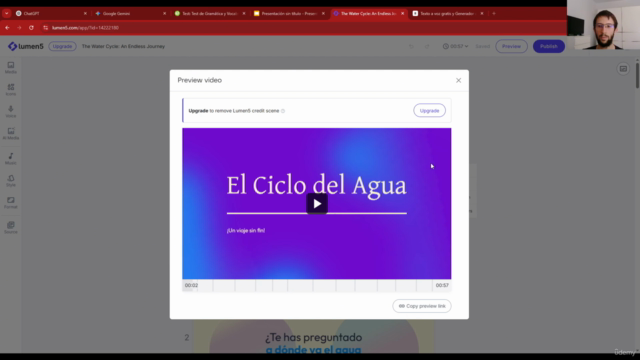Click the Lumen5 logo
This screenshot has height=360, width=640.
pyautogui.click(x=25, y=46)
